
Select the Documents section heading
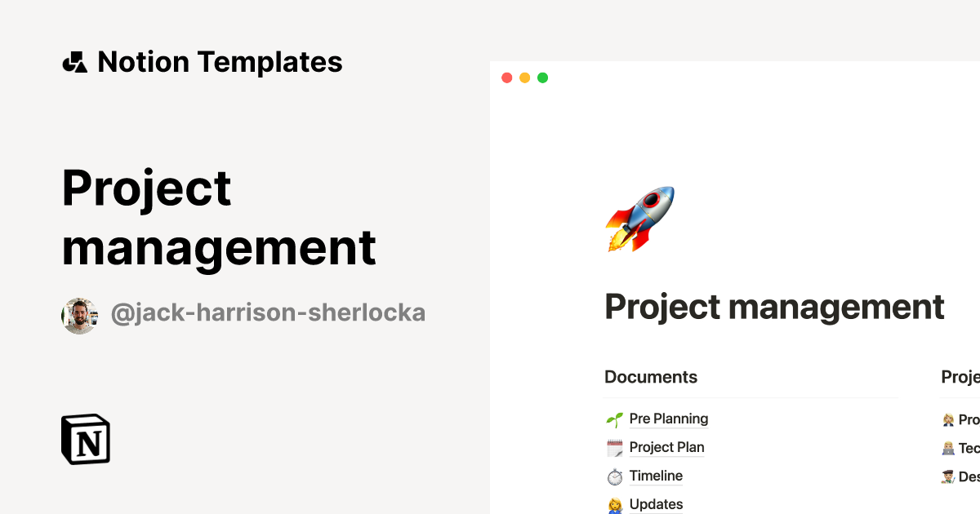pyautogui.click(x=651, y=377)
